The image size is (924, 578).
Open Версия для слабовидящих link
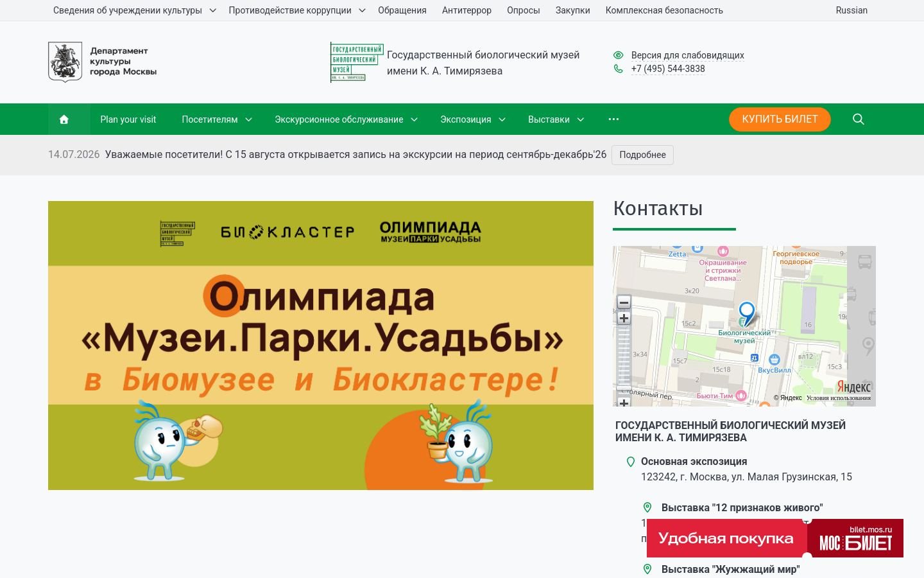click(x=688, y=55)
